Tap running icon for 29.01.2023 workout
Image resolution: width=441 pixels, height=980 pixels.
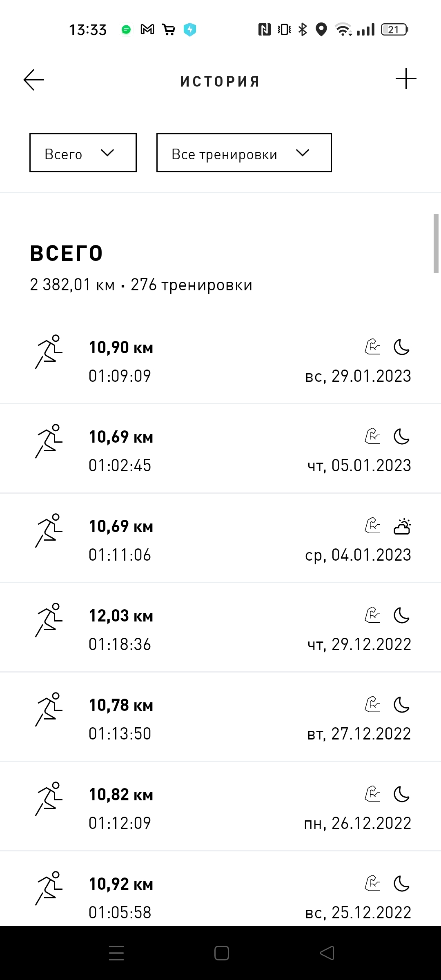[49, 352]
